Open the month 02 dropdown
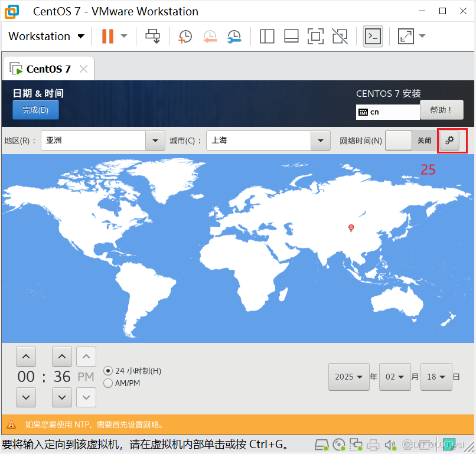476x454 pixels. (395, 377)
